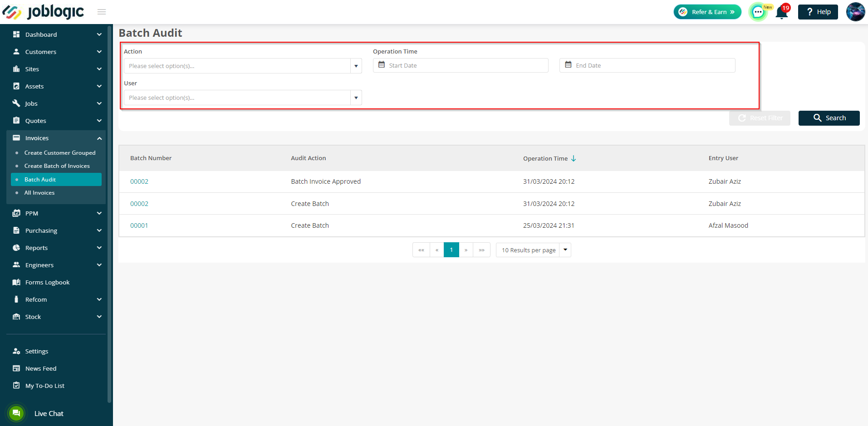
Task: Click the Jobs wrench icon
Action: [x=16, y=103]
